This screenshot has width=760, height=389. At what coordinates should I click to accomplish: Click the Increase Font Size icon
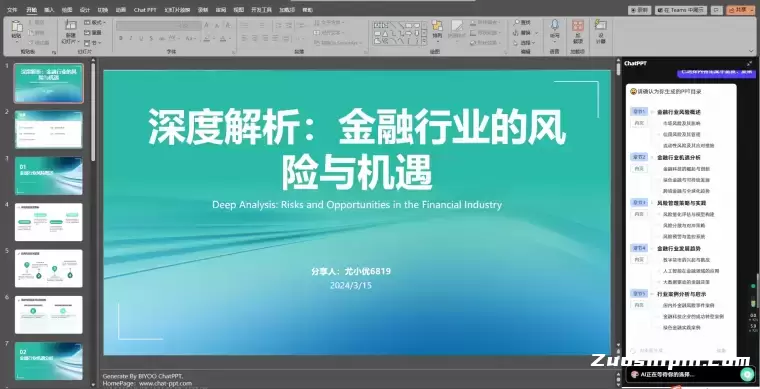[x=207, y=25]
